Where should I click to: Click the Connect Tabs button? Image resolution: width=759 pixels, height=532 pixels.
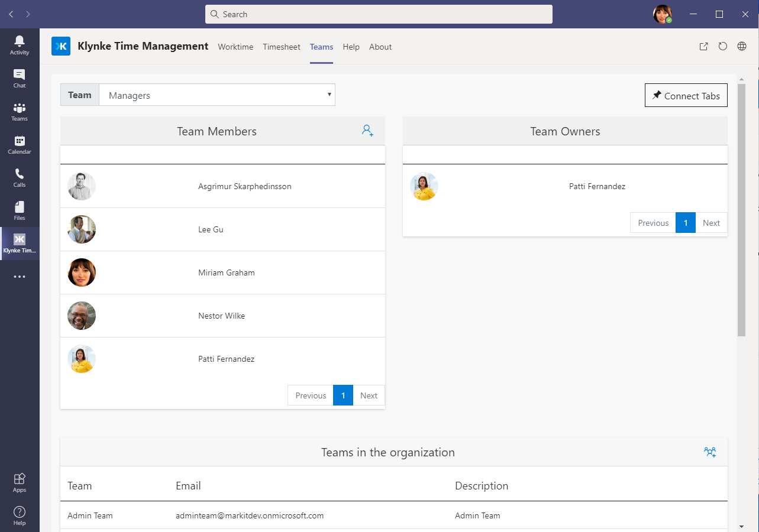click(x=686, y=95)
